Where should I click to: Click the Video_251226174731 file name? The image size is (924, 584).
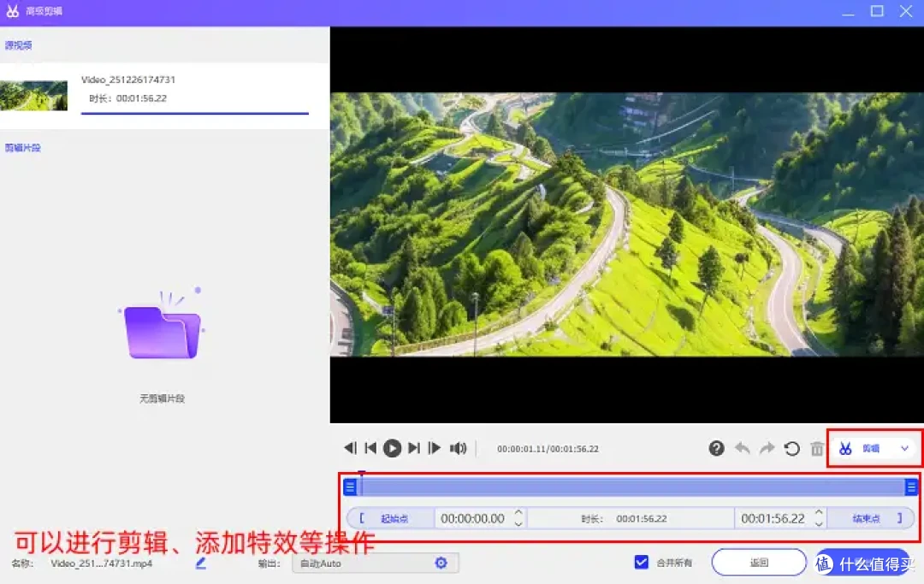pyautogui.click(x=127, y=80)
